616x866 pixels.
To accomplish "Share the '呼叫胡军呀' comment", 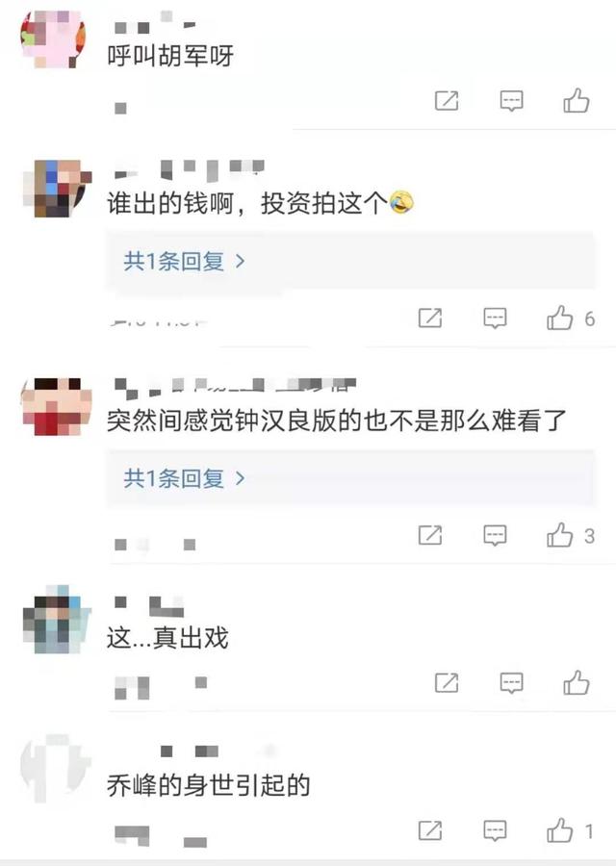I will coord(447,100).
